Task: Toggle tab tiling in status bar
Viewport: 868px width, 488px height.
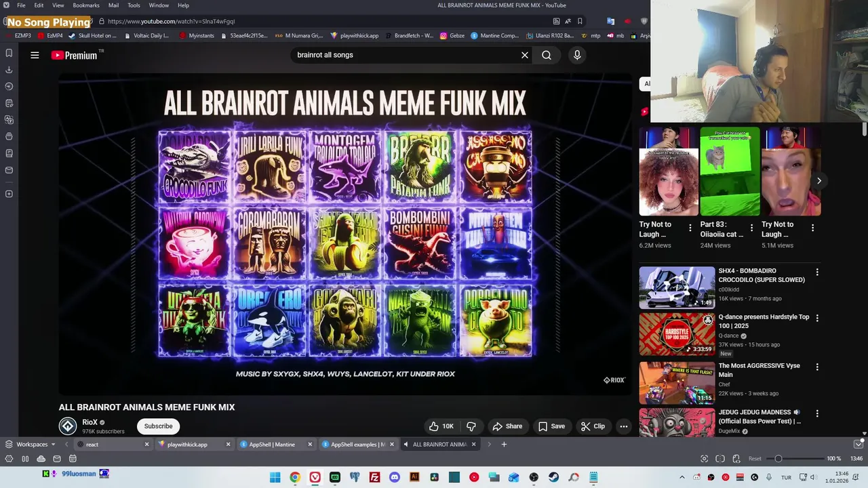Action: tap(720, 459)
